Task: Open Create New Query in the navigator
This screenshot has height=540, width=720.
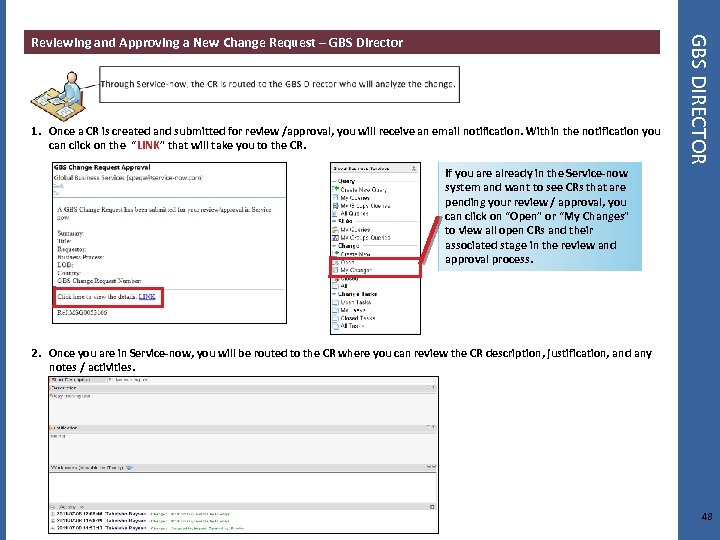Action: coord(363,190)
